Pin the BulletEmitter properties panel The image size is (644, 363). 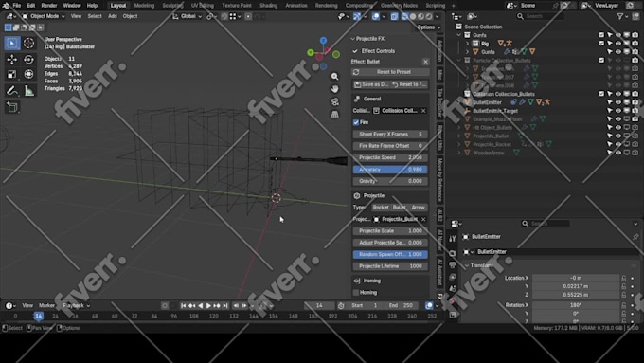[x=635, y=237]
